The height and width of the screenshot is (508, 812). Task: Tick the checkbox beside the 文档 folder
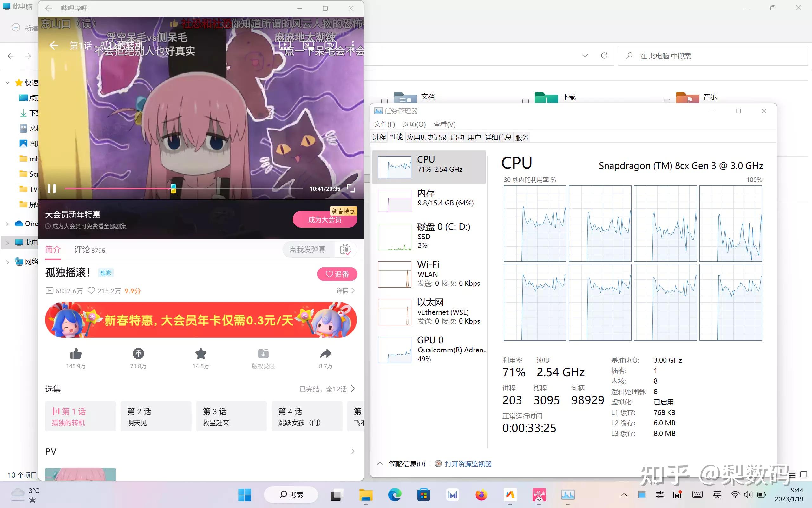click(384, 101)
